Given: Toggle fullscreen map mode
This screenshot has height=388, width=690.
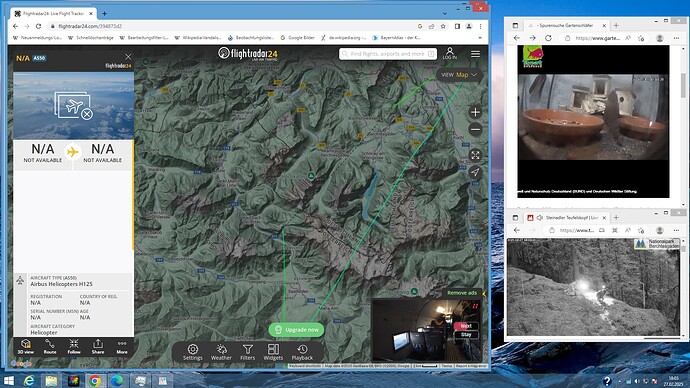Looking at the screenshot, I should pyautogui.click(x=475, y=155).
